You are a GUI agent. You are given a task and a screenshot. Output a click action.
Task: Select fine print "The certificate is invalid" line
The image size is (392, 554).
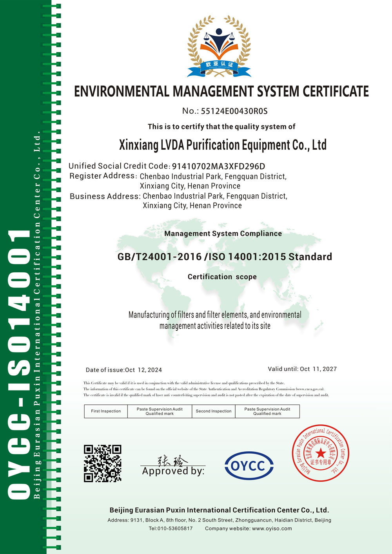click(x=206, y=395)
